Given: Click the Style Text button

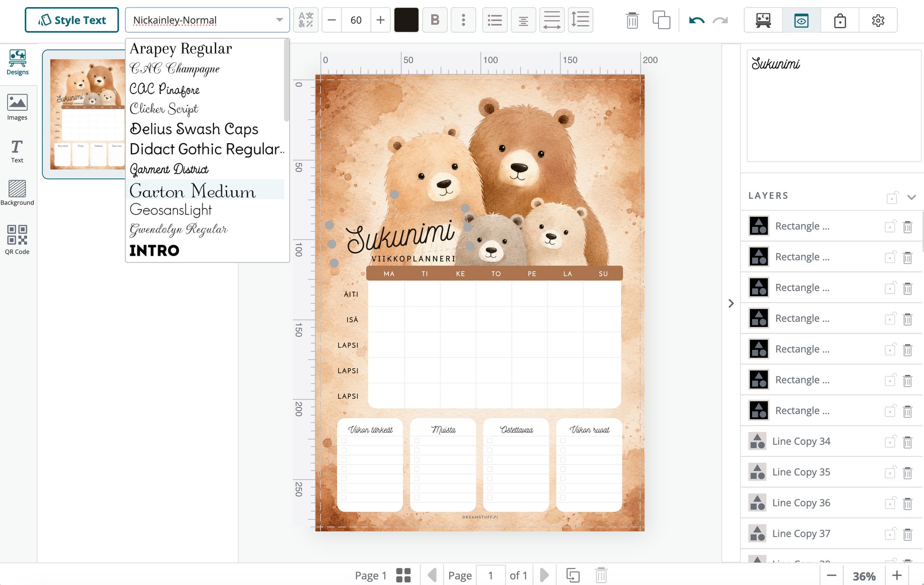Looking at the screenshot, I should [72, 20].
